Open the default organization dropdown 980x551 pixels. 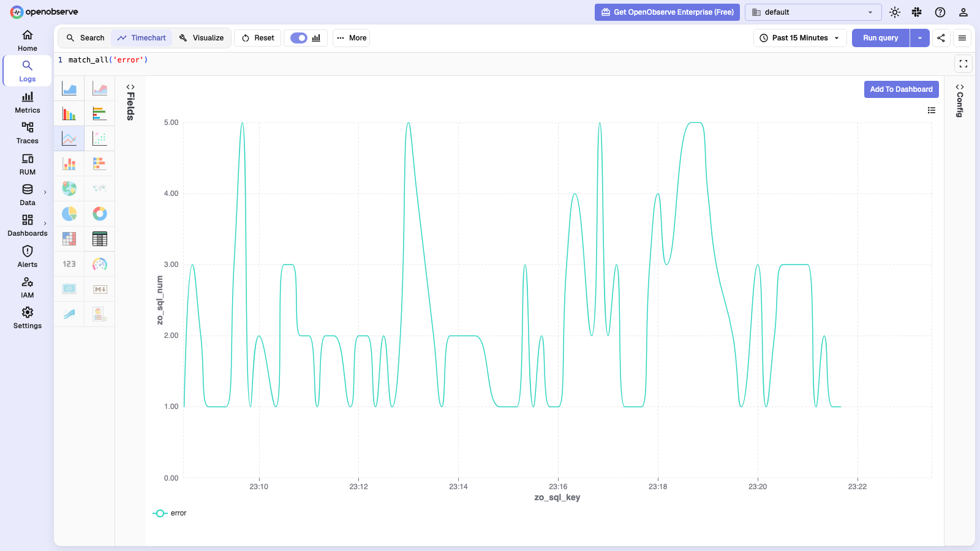813,12
